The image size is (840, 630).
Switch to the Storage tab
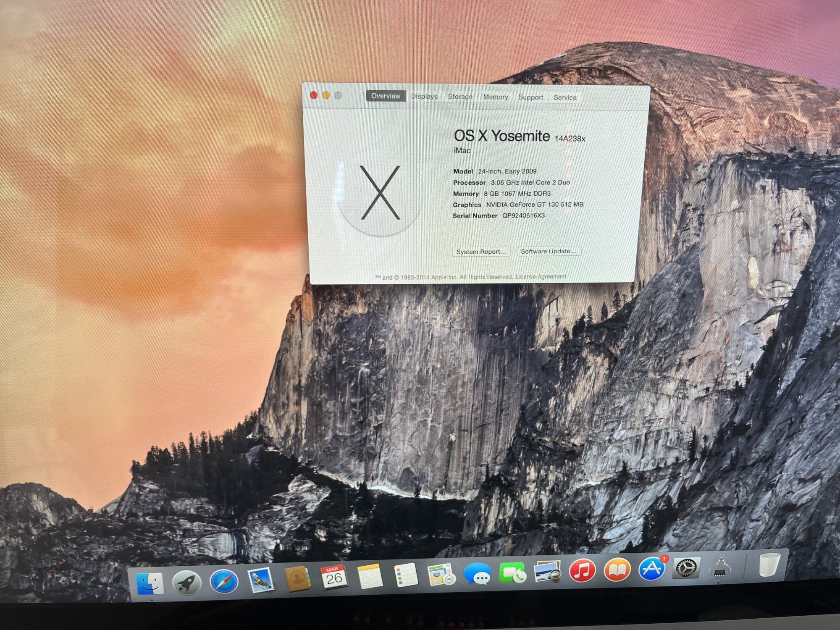click(460, 97)
